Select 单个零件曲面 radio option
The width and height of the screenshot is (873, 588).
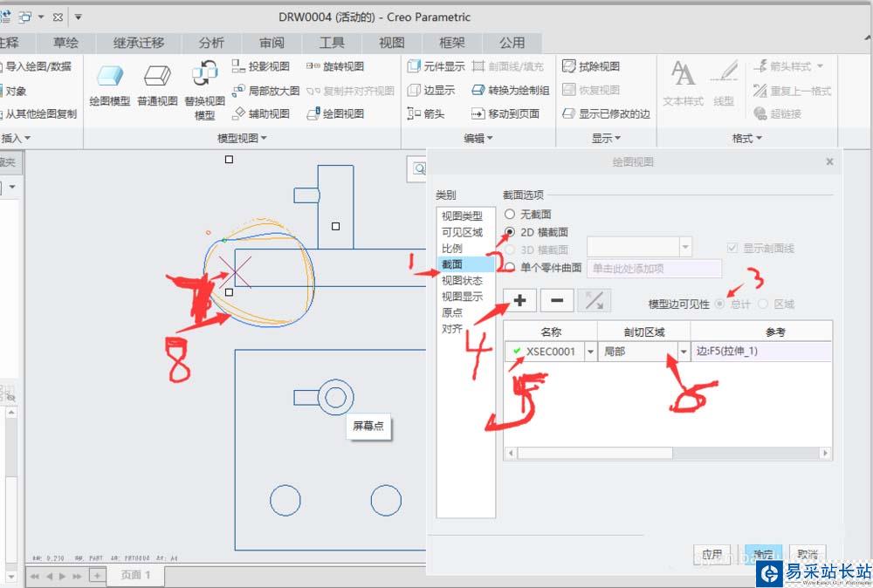509,268
